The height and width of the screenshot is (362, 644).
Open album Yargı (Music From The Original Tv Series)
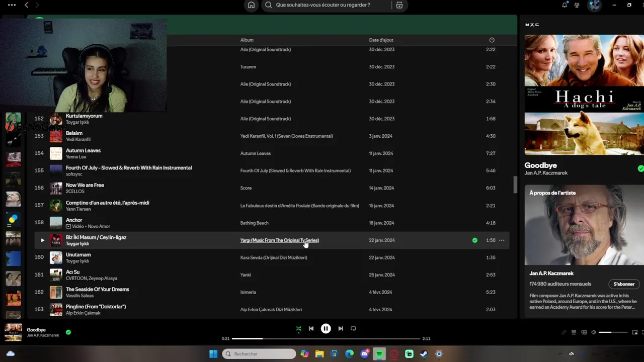[x=279, y=240]
